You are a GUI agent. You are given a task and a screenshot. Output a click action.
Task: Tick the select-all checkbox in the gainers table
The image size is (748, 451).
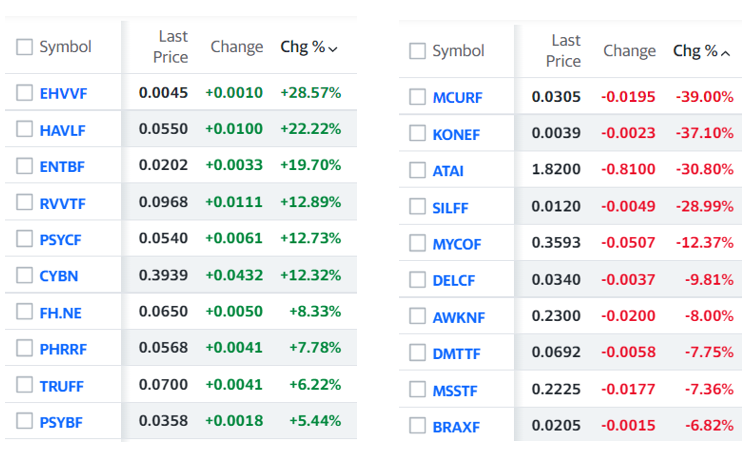[24, 47]
